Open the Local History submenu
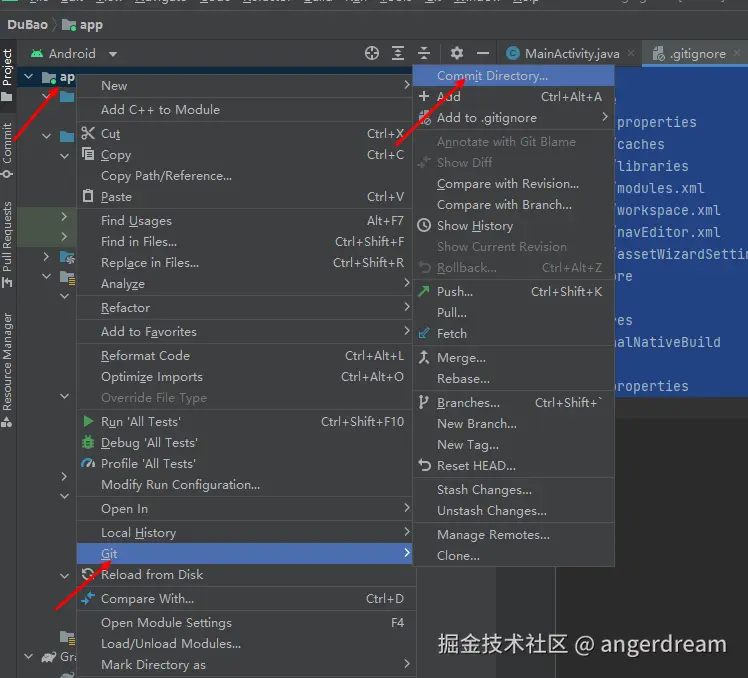The width and height of the screenshot is (748, 678). click(244, 532)
